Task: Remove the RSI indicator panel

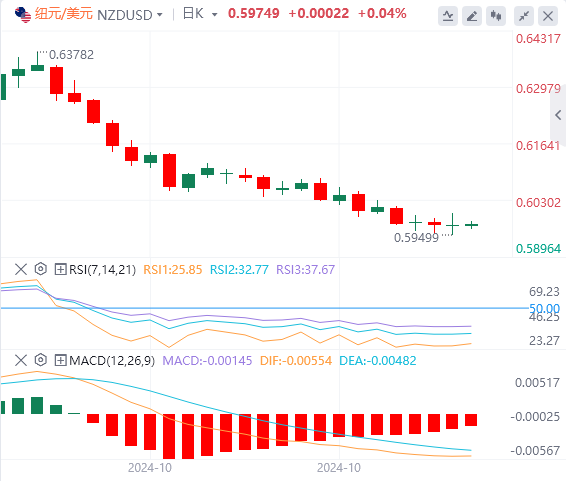Action: pos(21,270)
